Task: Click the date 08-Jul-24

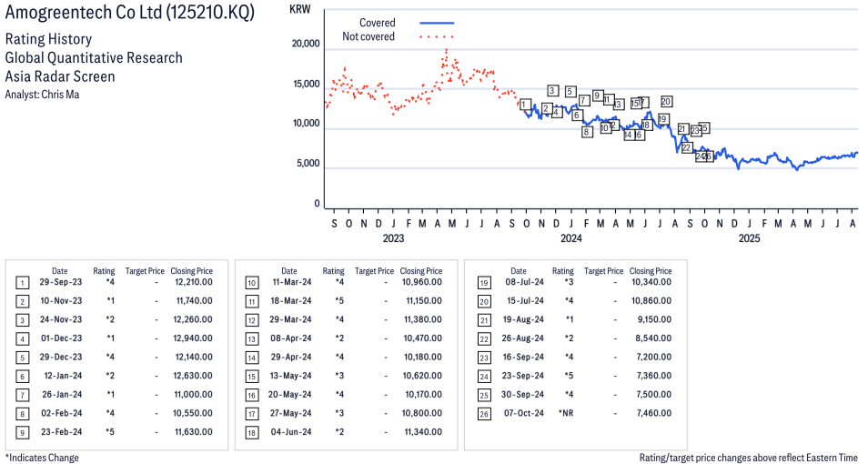Action: click(524, 282)
